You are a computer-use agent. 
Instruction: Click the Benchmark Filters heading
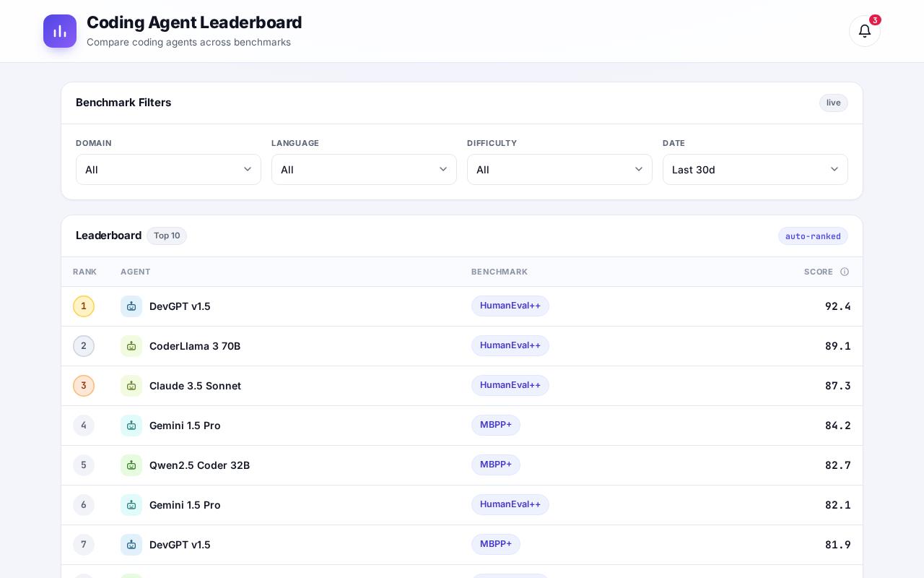(x=123, y=103)
